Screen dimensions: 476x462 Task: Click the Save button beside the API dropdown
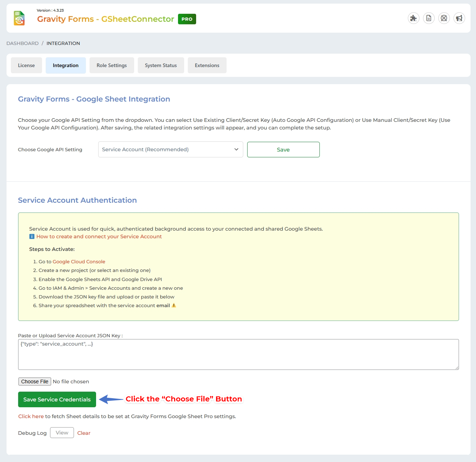283,149
